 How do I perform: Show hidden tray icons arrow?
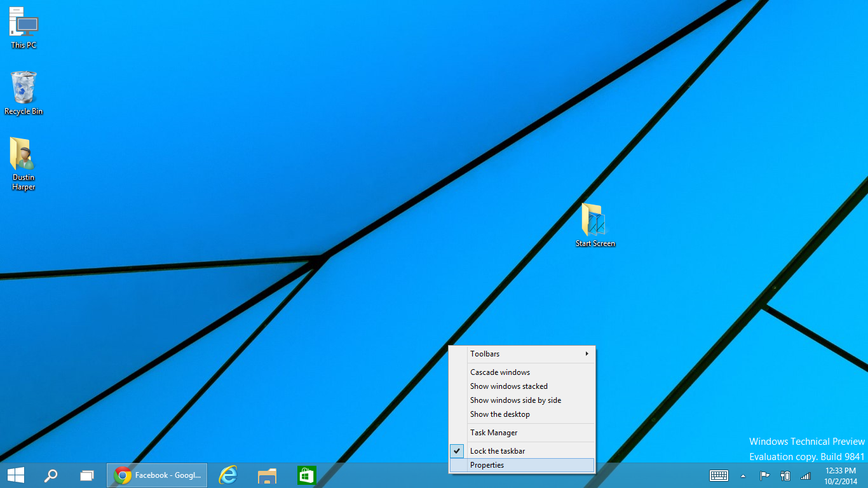tap(743, 475)
